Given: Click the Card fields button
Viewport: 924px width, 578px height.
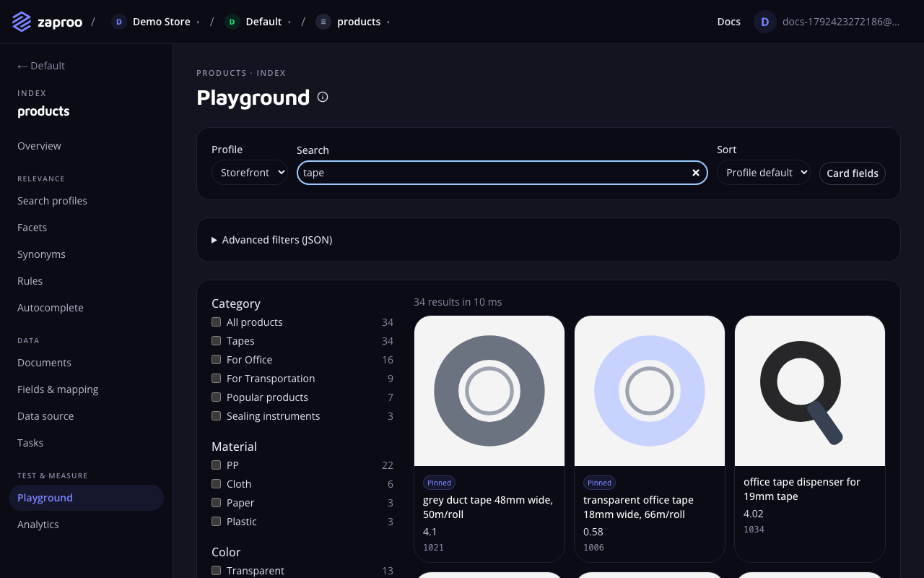Looking at the screenshot, I should click(x=853, y=173).
